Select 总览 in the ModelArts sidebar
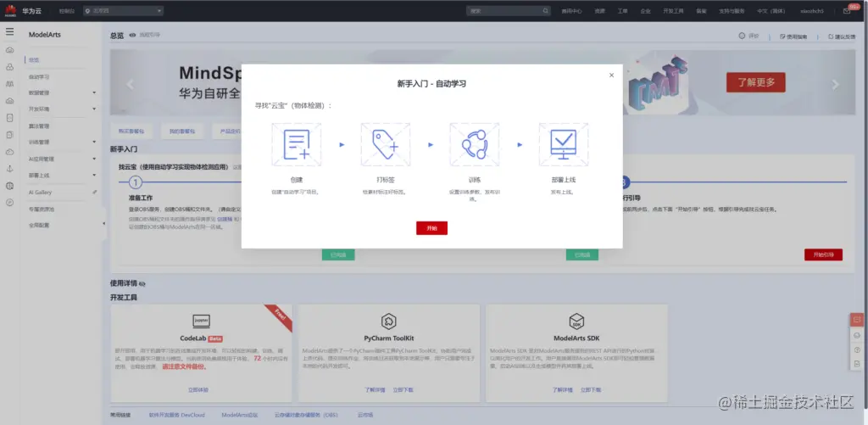Image resolution: width=868 pixels, height=425 pixels. click(x=34, y=60)
